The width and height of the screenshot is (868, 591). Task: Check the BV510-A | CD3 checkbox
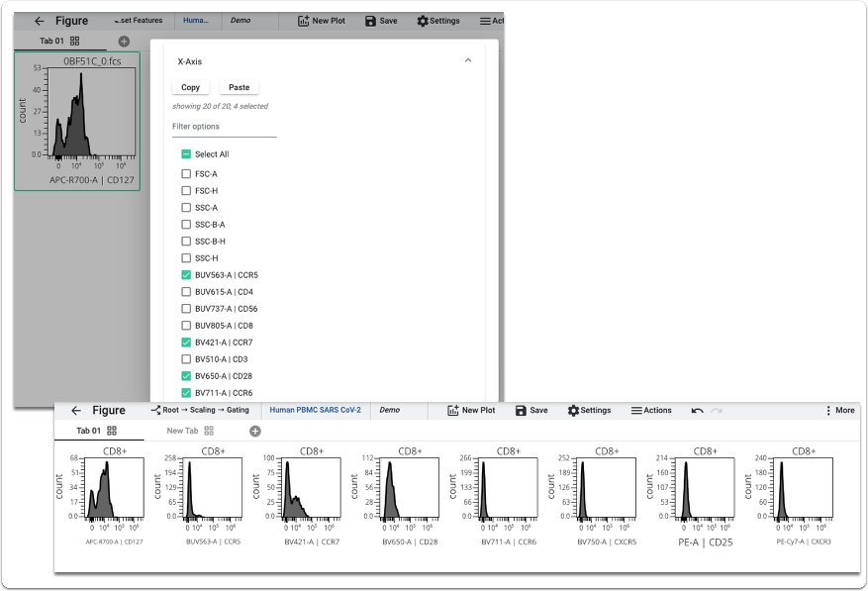(x=186, y=359)
